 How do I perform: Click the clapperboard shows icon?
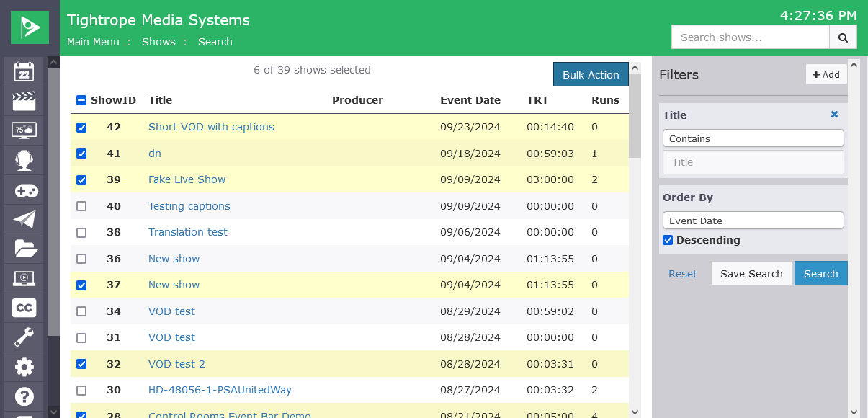24,101
